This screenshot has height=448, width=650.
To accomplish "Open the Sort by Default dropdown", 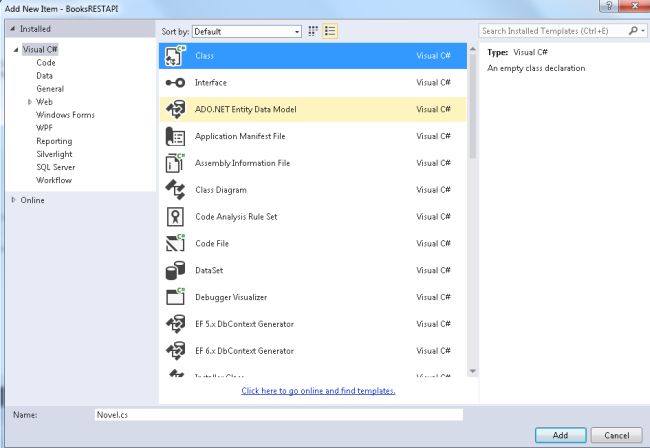I will point(247,31).
